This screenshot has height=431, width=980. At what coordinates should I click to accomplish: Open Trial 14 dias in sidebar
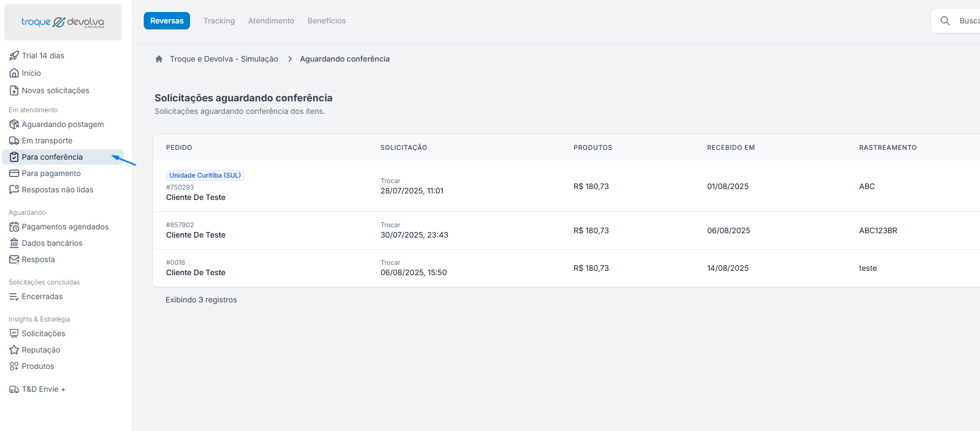click(x=43, y=56)
